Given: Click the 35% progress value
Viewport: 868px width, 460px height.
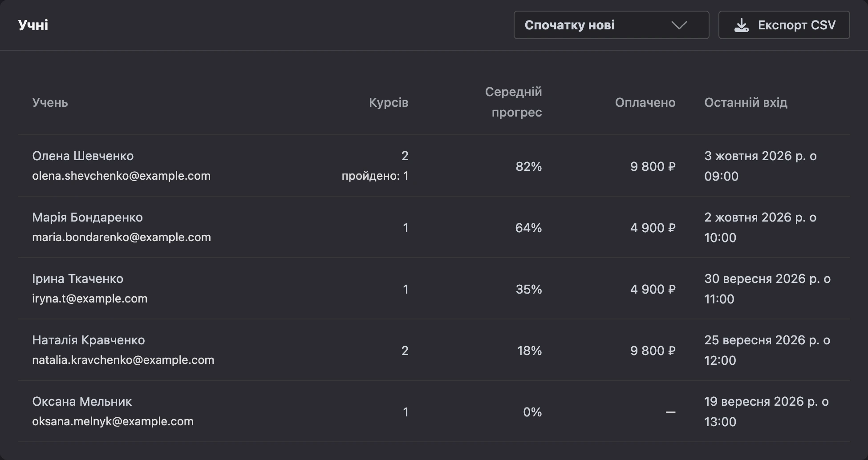Looking at the screenshot, I should (528, 289).
